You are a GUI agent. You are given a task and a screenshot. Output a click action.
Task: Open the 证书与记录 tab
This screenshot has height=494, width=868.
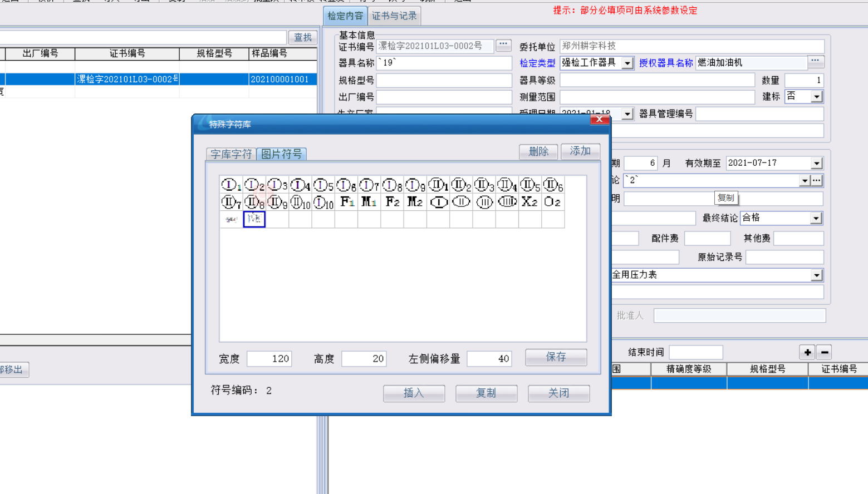(394, 16)
